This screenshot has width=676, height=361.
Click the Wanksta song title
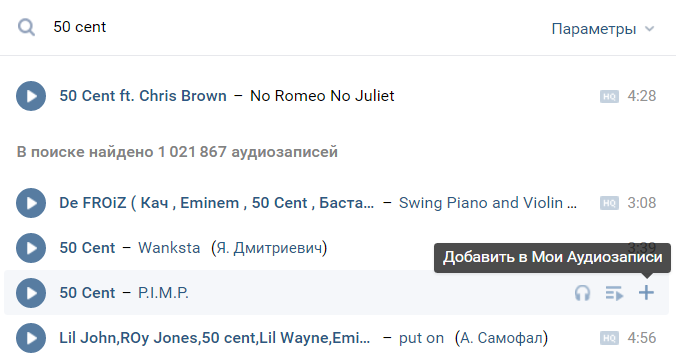pos(169,248)
